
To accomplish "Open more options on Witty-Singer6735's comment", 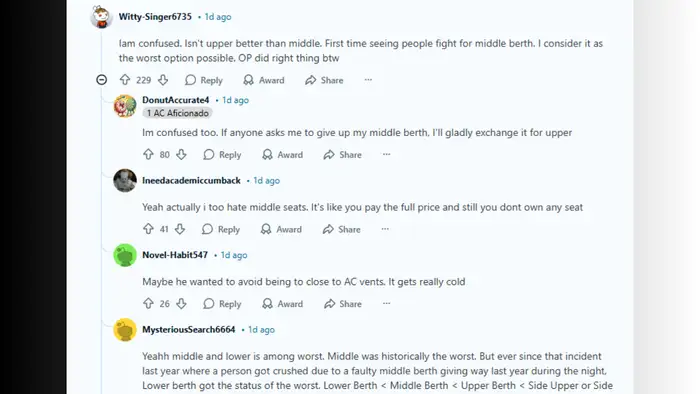I will pos(368,80).
